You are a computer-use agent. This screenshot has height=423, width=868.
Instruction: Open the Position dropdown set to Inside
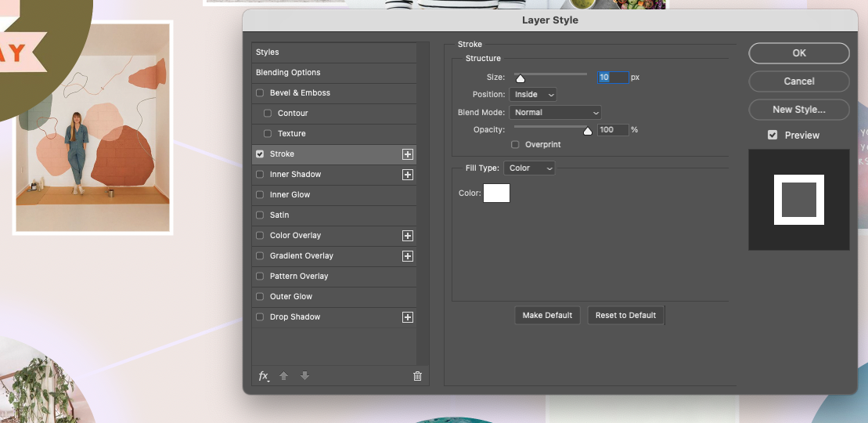(533, 94)
